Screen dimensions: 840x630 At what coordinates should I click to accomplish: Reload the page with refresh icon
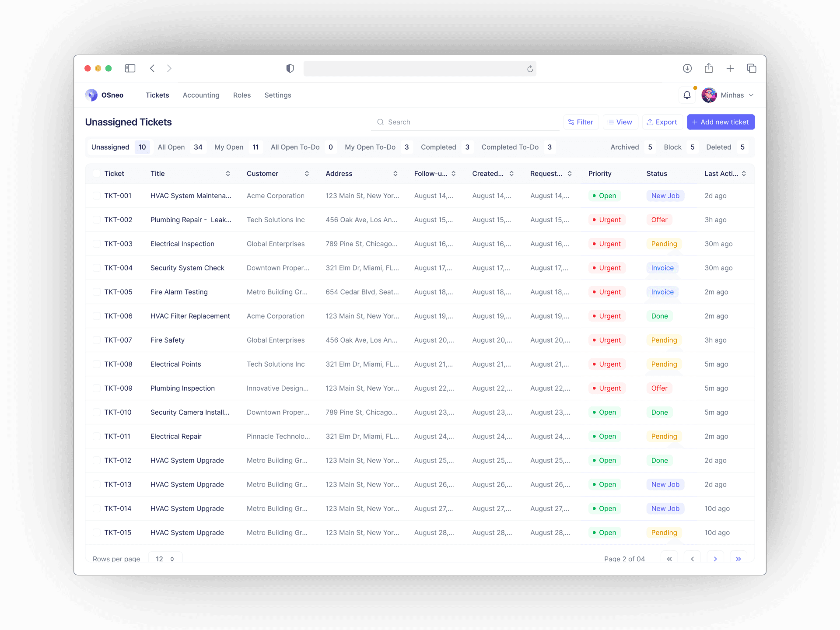530,69
